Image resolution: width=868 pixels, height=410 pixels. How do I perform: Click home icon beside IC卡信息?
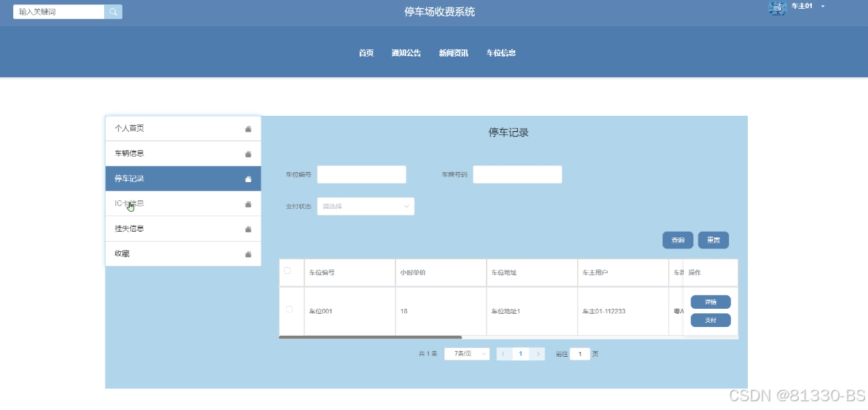[248, 204]
